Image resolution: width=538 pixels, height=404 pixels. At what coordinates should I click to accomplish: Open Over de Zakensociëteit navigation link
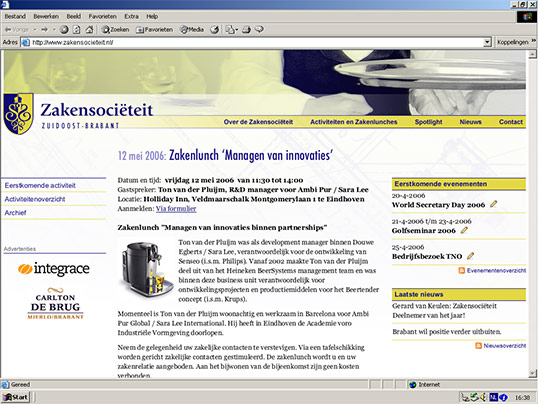258,122
